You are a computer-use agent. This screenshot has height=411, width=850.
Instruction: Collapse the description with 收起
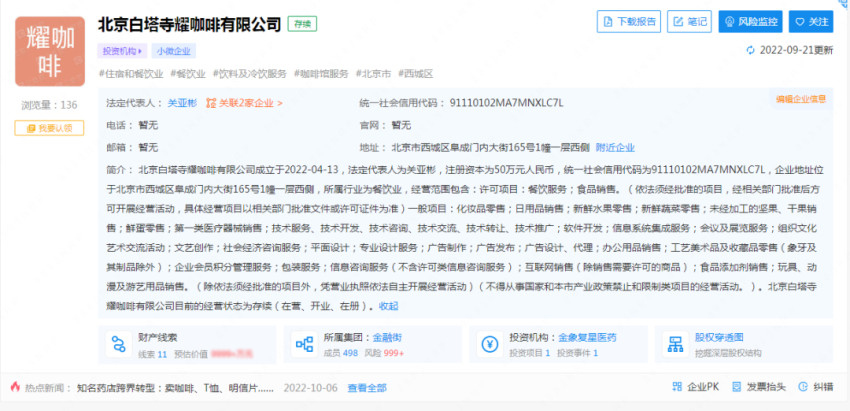388,306
